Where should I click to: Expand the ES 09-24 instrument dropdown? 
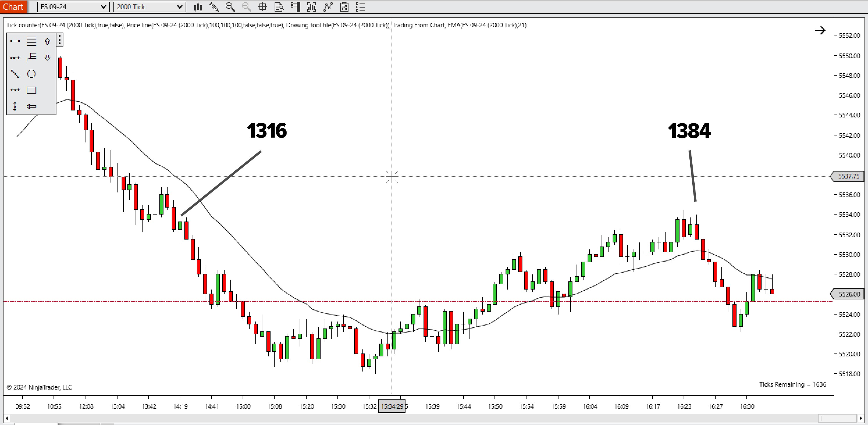(x=104, y=7)
